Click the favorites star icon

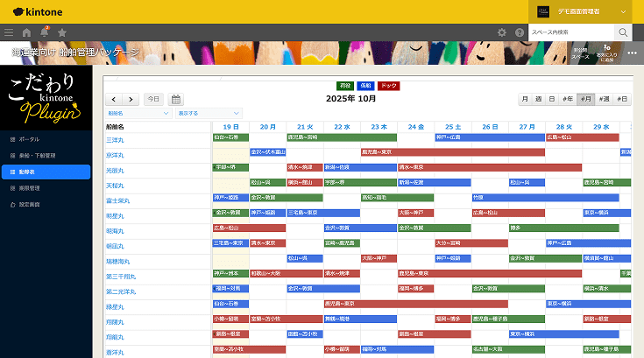(x=61, y=32)
